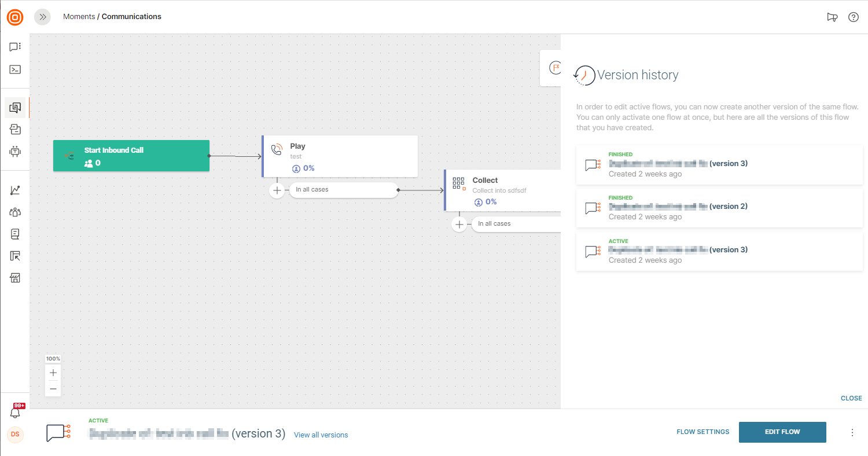Image resolution: width=868 pixels, height=456 pixels.
Task: Open the analytics chart icon in the sidebar
Action: 15,190
